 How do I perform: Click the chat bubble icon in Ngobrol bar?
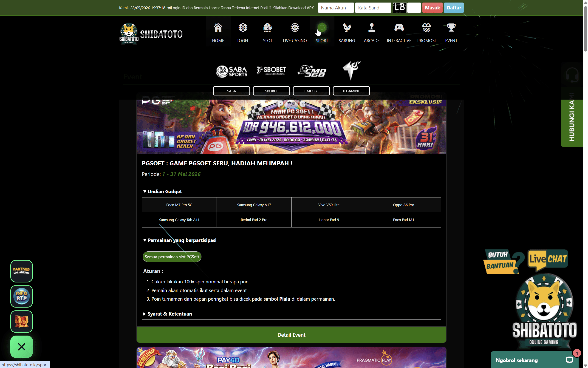570,360
